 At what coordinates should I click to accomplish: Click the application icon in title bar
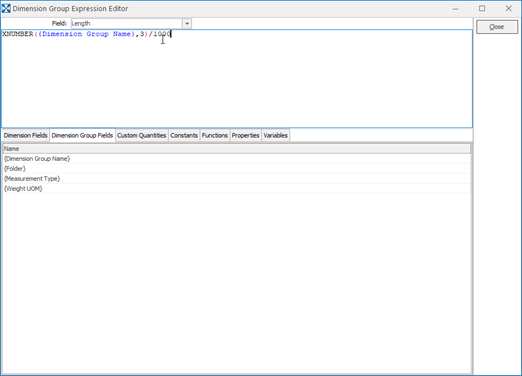[6, 8]
